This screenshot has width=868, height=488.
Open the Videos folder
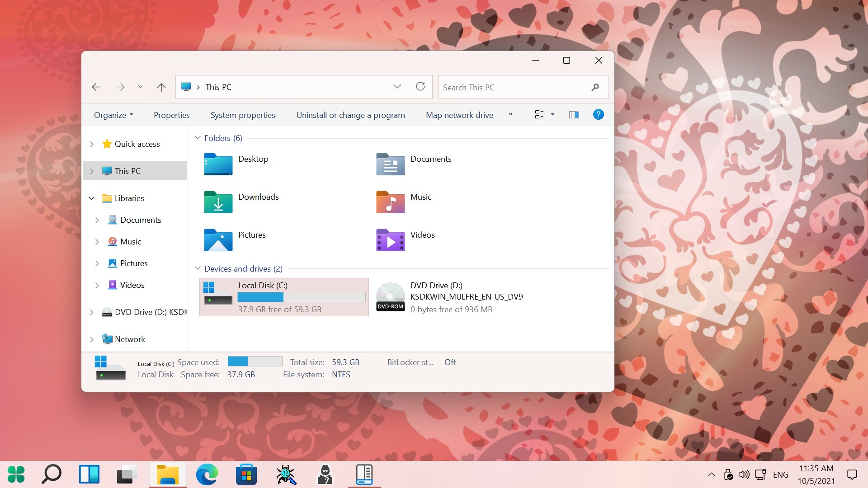(422, 234)
